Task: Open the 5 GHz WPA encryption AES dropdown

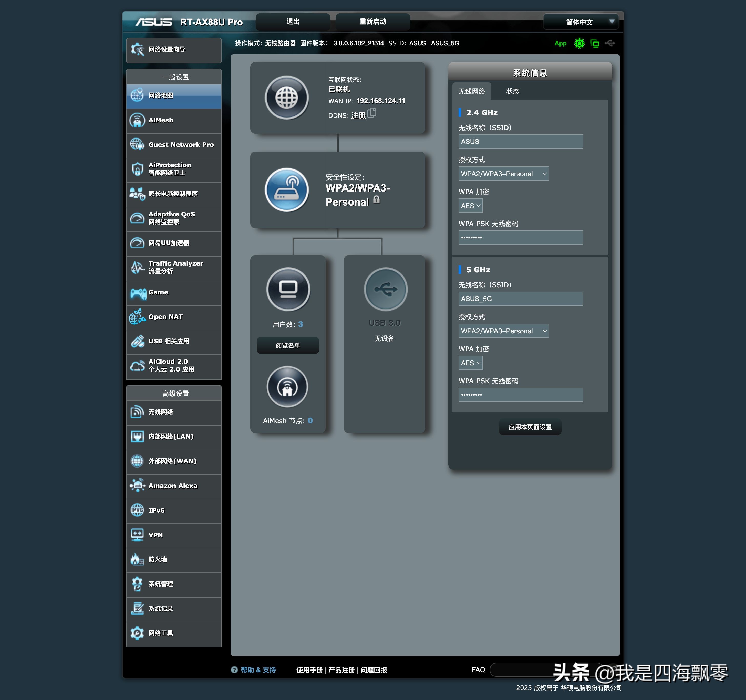Action: (471, 363)
